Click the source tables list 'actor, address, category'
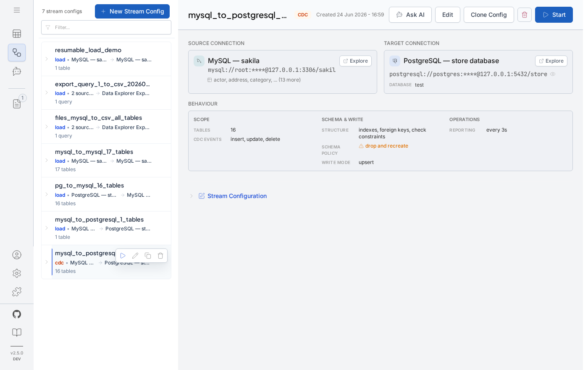 [x=257, y=80]
